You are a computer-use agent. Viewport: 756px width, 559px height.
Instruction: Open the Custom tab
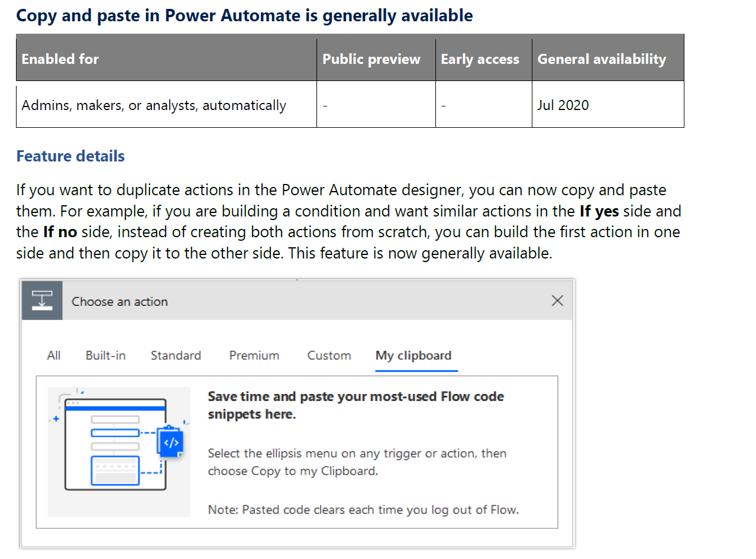329,356
